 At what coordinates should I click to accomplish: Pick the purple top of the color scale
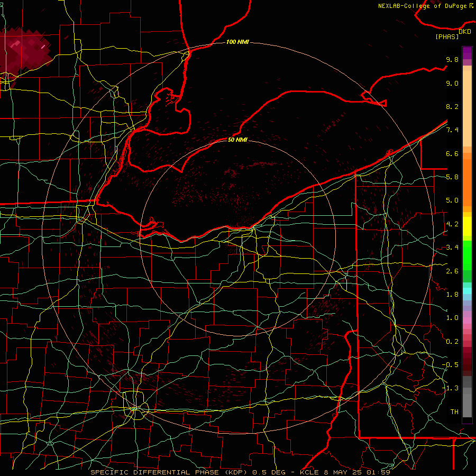pyautogui.click(x=467, y=53)
